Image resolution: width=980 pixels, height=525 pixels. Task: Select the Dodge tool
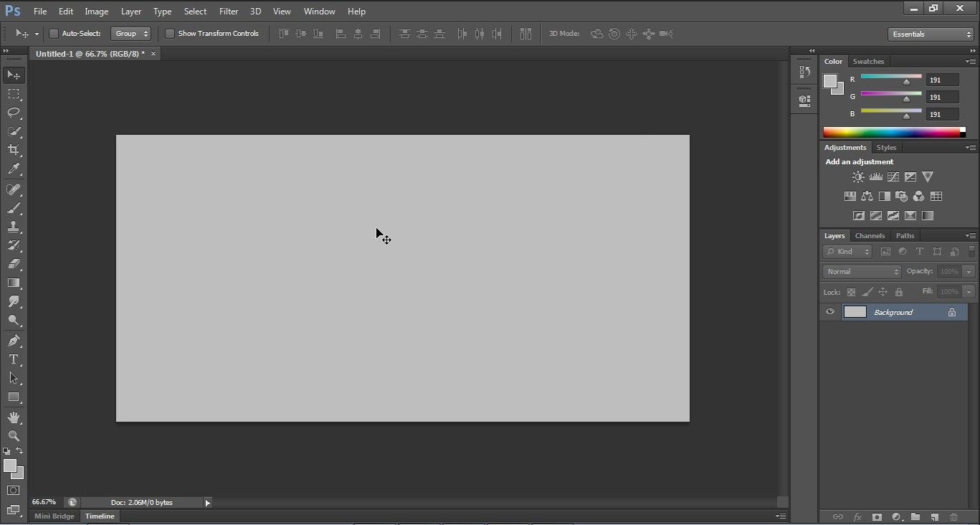pos(14,321)
